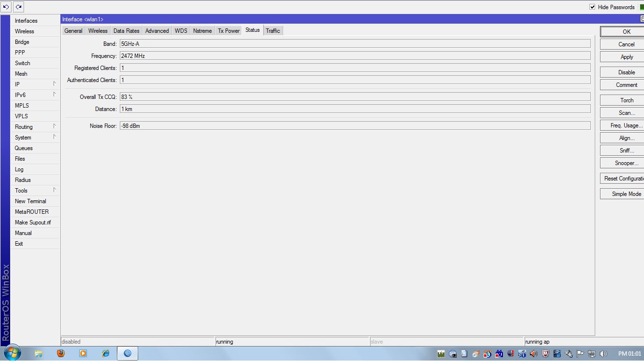This screenshot has height=361, width=644.
Task: Switch to the Wireless tab
Action: click(98, 31)
